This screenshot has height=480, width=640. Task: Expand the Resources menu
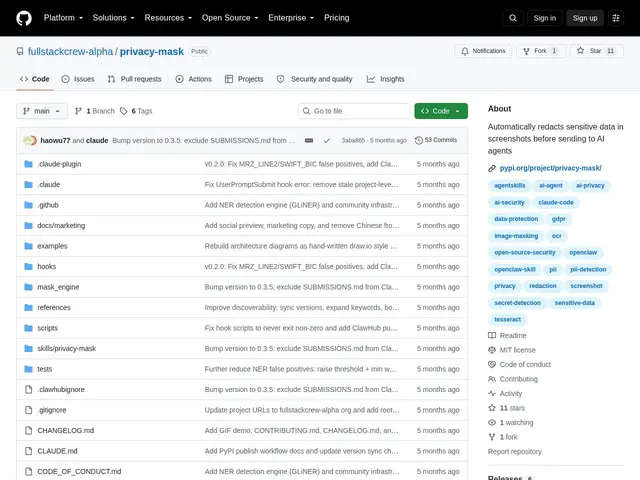[x=168, y=18]
